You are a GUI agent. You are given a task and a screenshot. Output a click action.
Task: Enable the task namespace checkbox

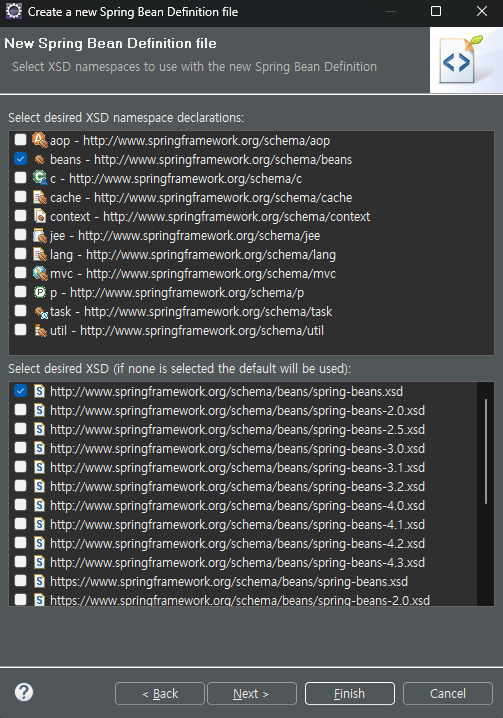tap(20, 310)
